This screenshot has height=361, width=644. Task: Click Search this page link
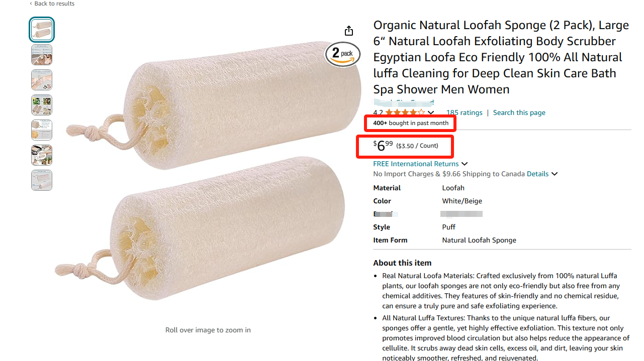[x=519, y=112]
